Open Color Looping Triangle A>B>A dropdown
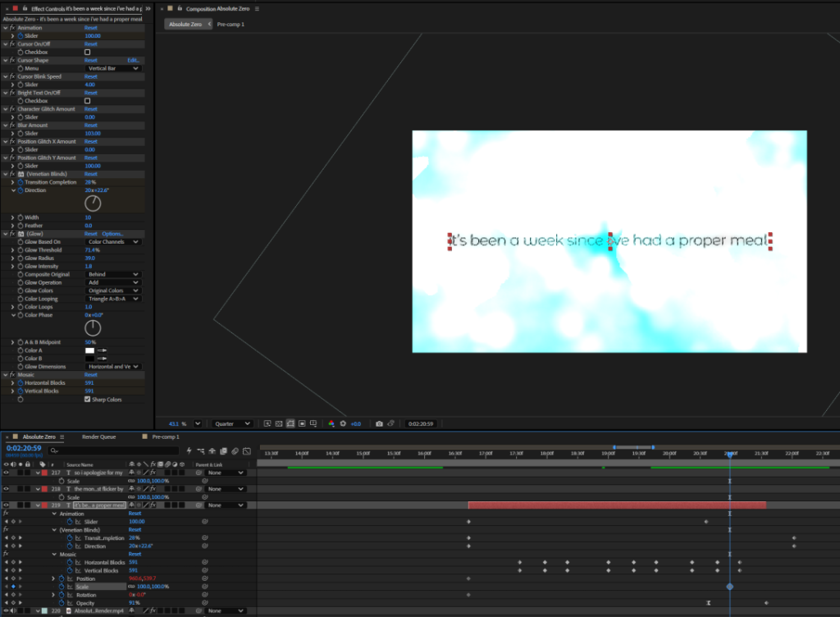The image size is (840, 617). (113, 299)
